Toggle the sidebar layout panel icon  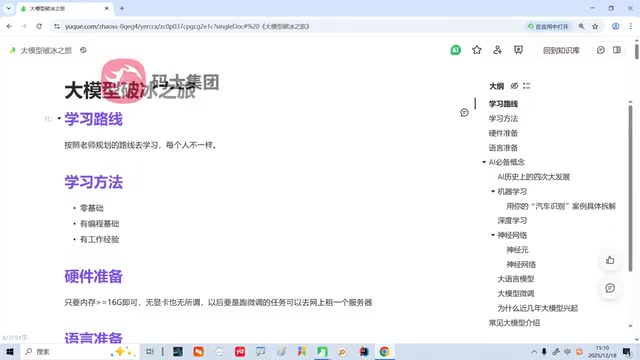click(x=617, y=50)
